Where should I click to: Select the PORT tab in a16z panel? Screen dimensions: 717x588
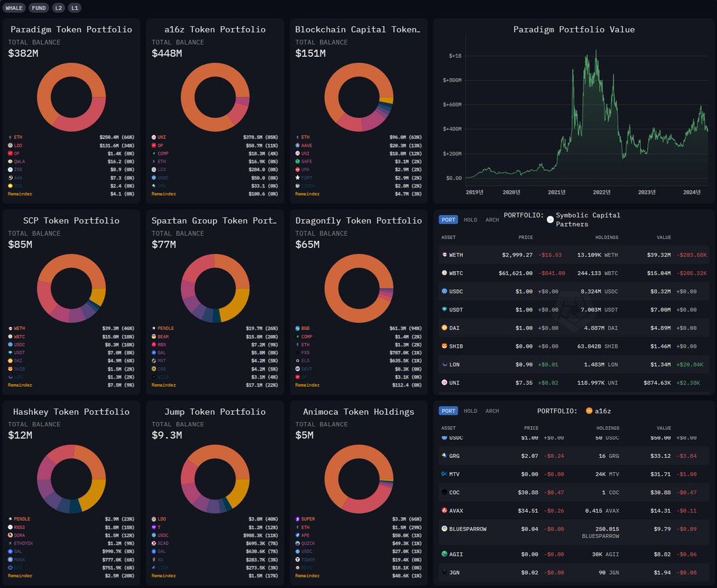coord(448,411)
